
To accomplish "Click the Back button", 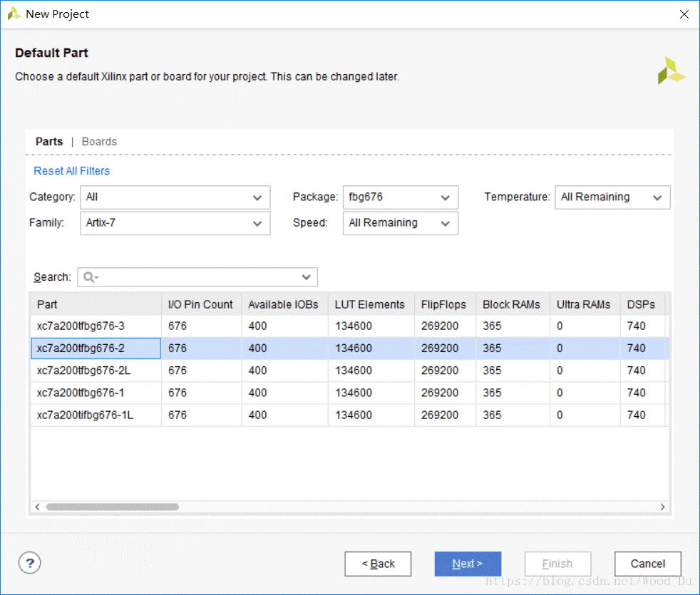I will click(378, 564).
